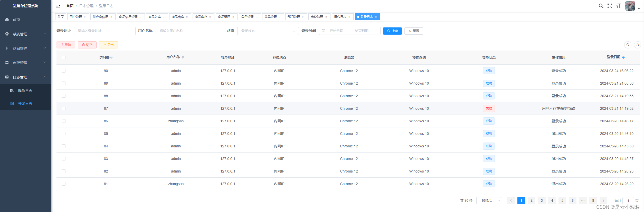Click the 首页 breadcrumb link
This screenshot has width=644, height=212.
coord(70,6)
